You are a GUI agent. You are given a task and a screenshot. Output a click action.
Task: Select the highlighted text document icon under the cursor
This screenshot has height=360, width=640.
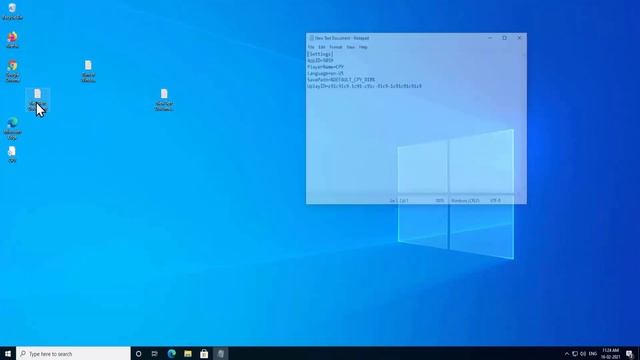[x=38, y=100]
